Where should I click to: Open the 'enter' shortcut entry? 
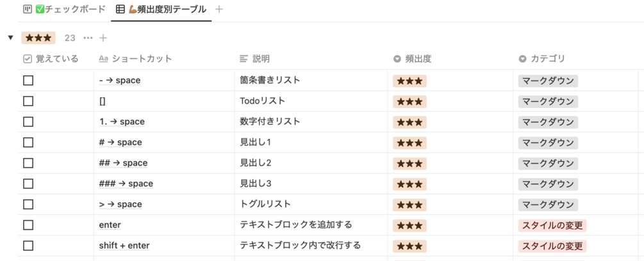click(x=110, y=225)
